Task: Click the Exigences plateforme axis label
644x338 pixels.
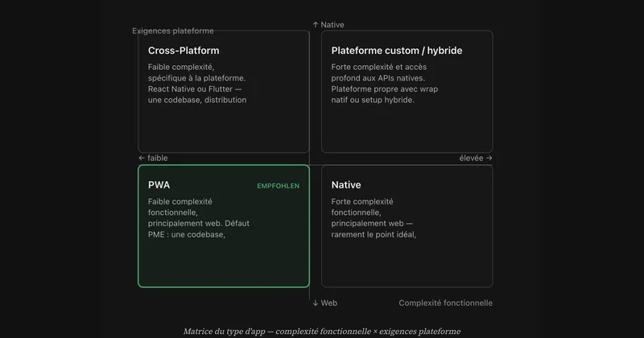Action: (173, 31)
